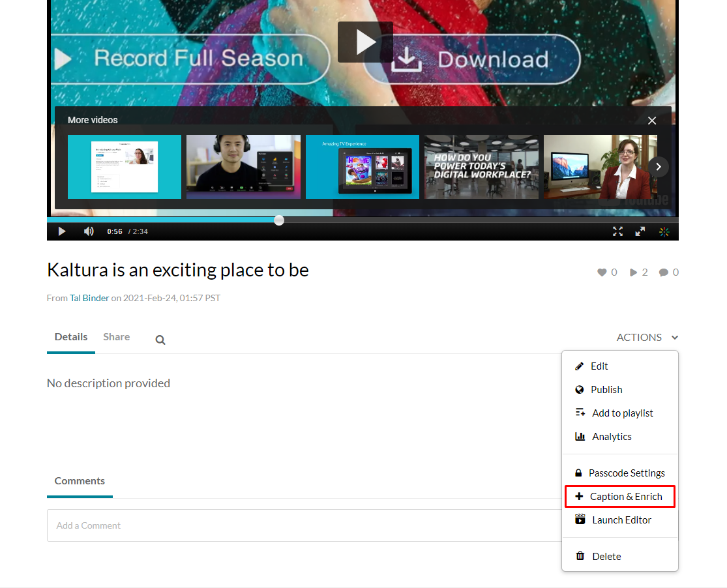Click the 0:56 current time display

click(115, 231)
